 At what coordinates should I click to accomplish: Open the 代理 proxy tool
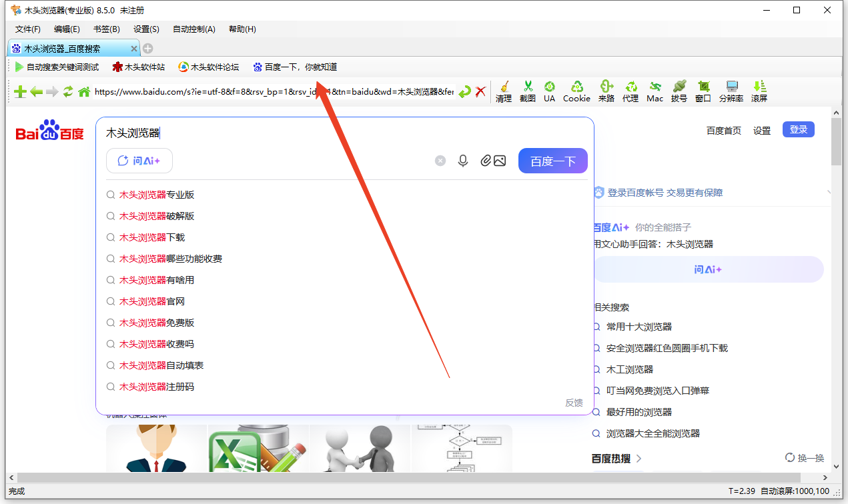tap(630, 92)
